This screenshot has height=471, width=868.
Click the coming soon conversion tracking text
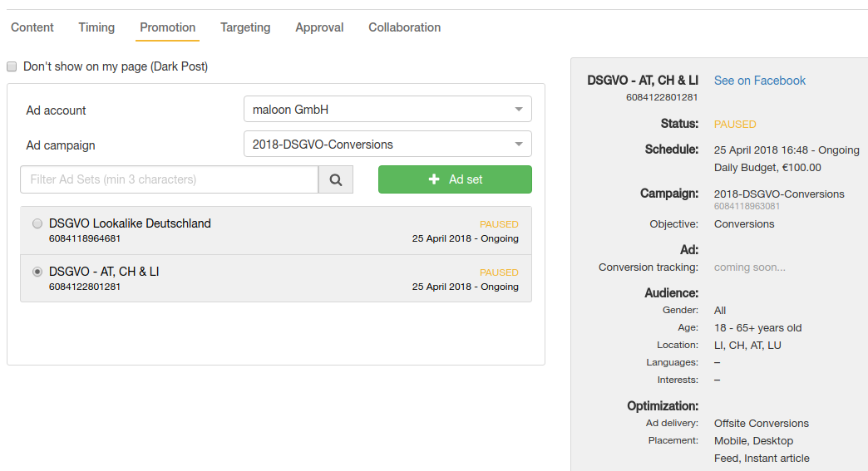coord(750,267)
